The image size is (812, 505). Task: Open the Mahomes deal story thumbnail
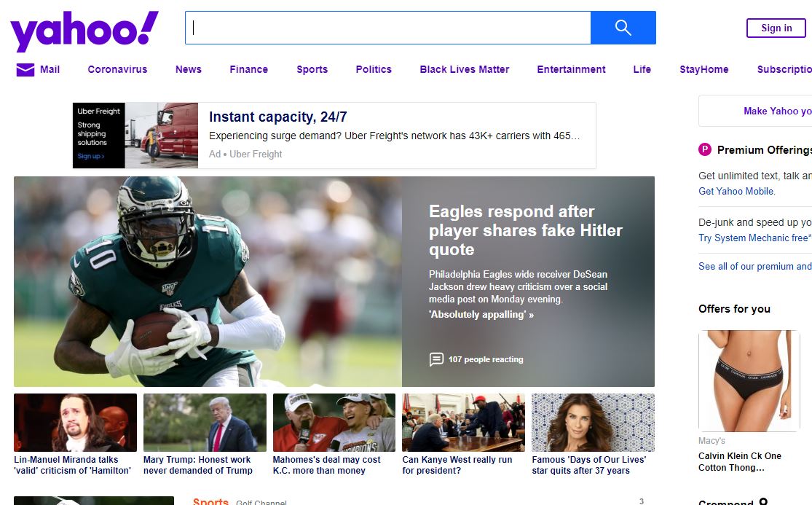coord(334,423)
